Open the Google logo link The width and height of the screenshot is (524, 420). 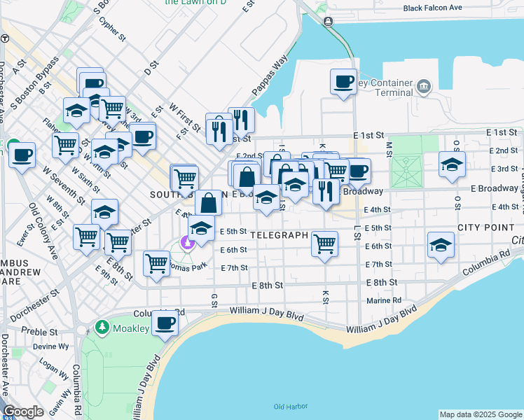(x=24, y=412)
